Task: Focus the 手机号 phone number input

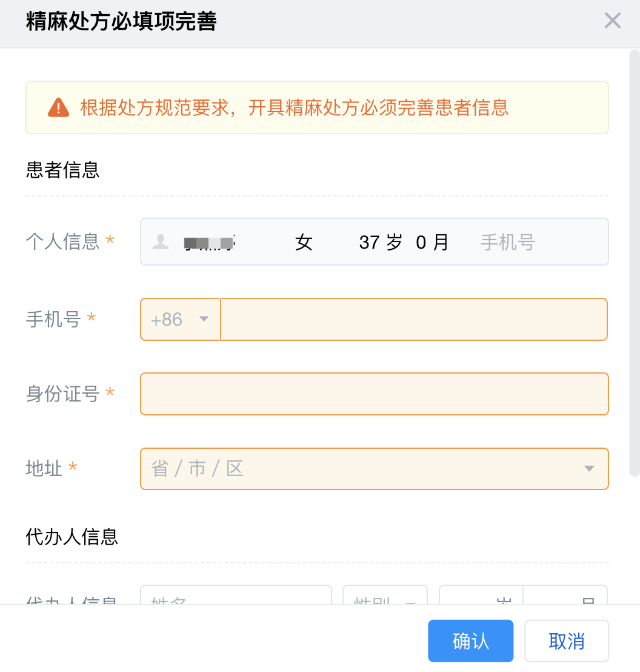Action: tap(413, 319)
